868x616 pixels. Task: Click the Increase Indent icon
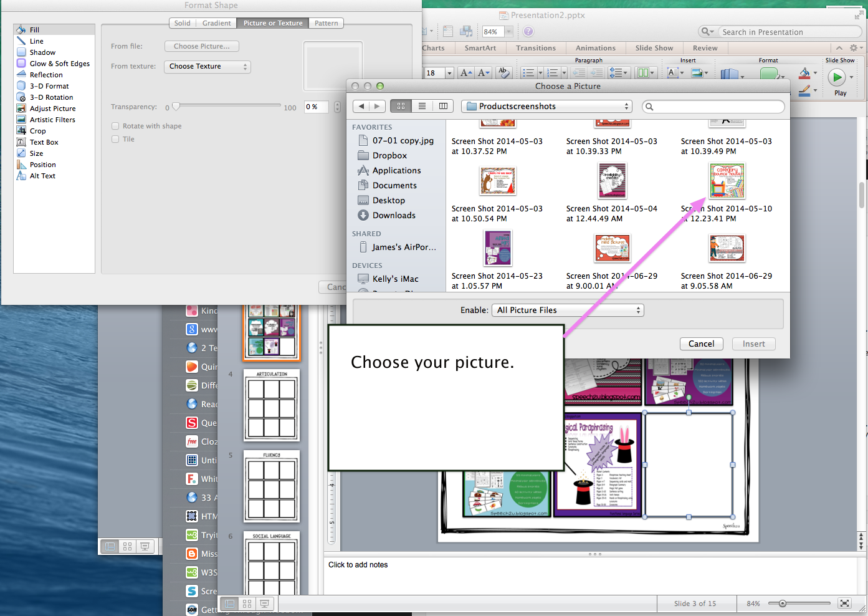pos(596,73)
